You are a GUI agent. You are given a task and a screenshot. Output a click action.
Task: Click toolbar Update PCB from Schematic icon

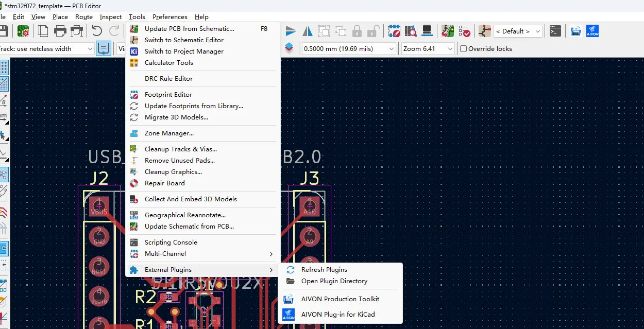(x=448, y=31)
